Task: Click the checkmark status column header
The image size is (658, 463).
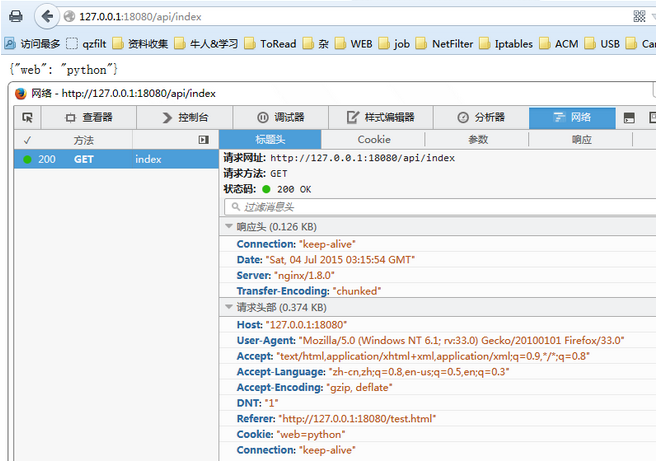Action: 27,140
